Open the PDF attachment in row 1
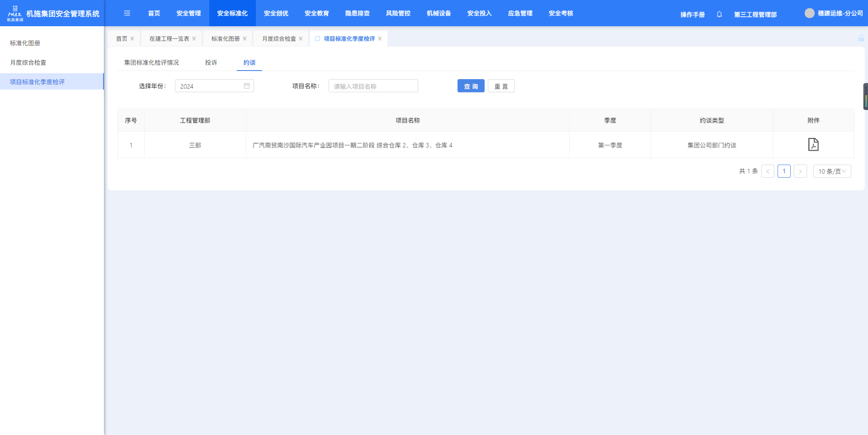Viewport: 868px width, 435px height. (x=813, y=145)
